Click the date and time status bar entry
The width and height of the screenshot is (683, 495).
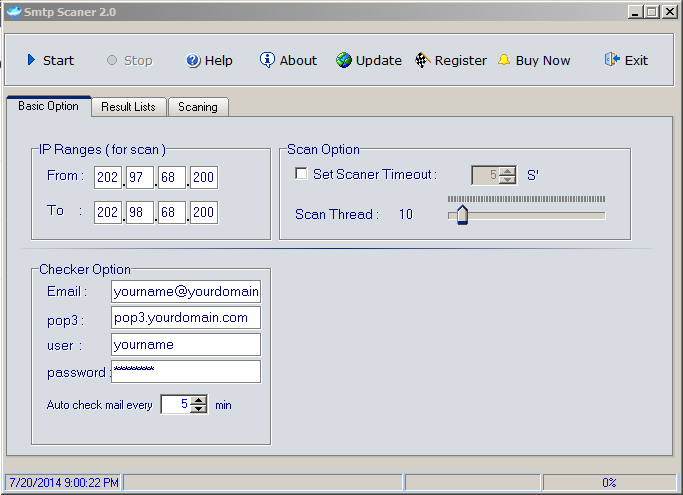point(64,483)
